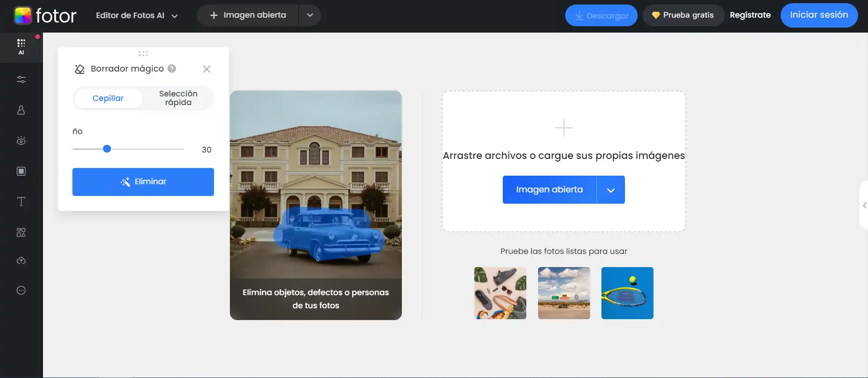Open the Beauty eye sidebar icon
The image size is (868, 378).
21,141
